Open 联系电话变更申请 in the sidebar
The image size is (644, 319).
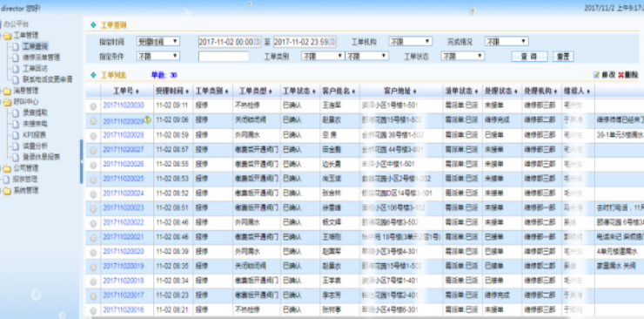(x=48, y=80)
